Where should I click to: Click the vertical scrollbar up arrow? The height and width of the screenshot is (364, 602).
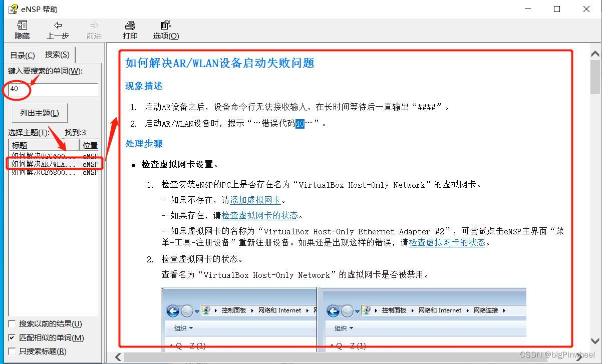595,54
